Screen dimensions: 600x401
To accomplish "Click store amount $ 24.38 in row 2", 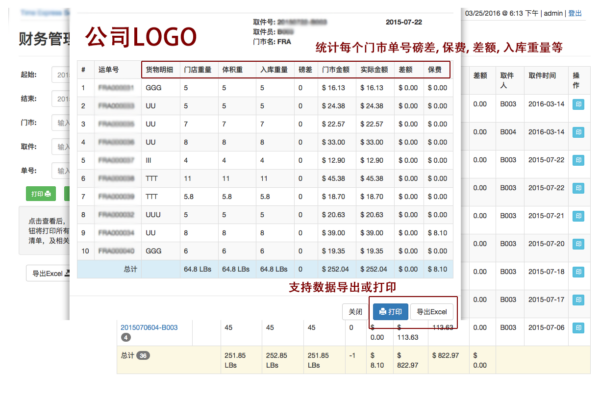I will (x=333, y=106).
